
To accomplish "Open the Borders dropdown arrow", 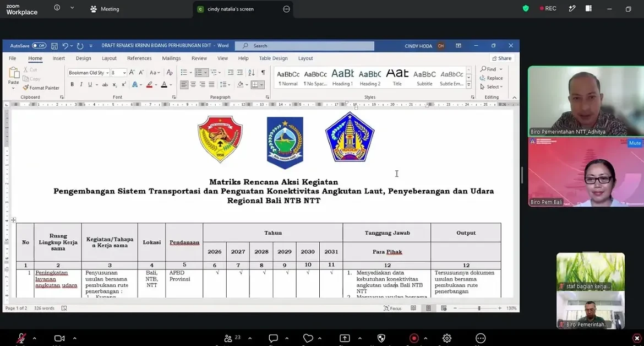I will (261, 85).
